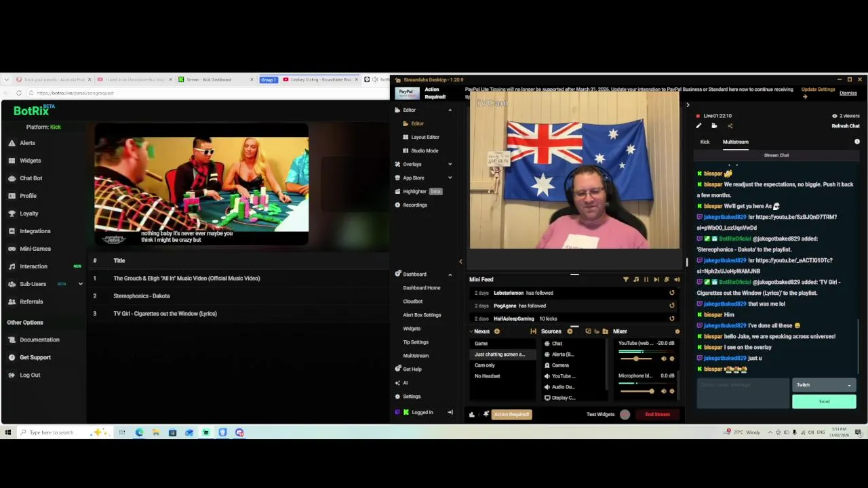This screenshot has height=488, width=868.
Task: Replay the PogAgane follow alert
Action: (672, 306)
